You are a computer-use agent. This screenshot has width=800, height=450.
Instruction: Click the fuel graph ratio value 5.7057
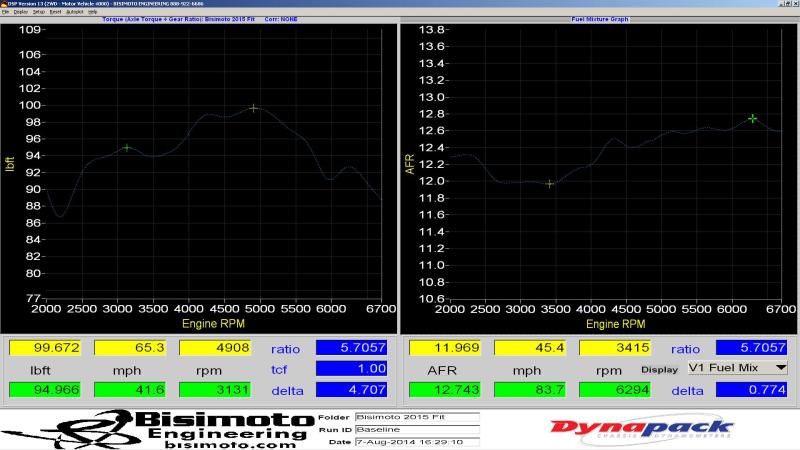pos(752,347)
